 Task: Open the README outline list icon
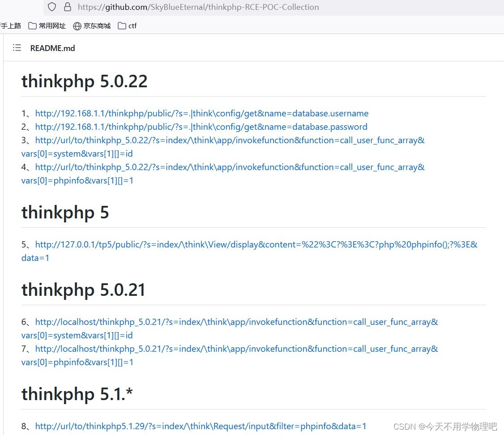click(17, 48)
